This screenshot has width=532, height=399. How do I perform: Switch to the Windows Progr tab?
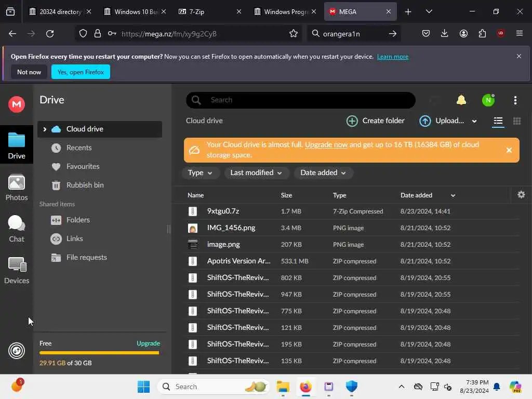(x=285, y=11)
